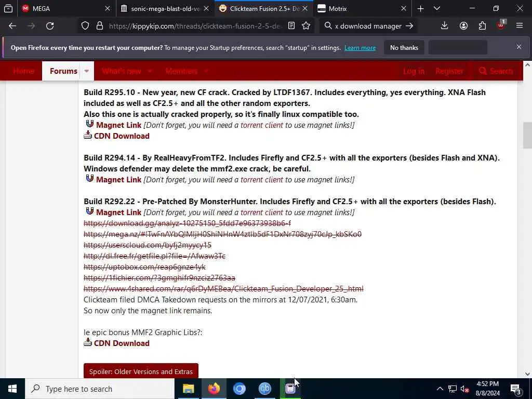
Task: Open the shield tracking protection icon
Action: (85, 26)
